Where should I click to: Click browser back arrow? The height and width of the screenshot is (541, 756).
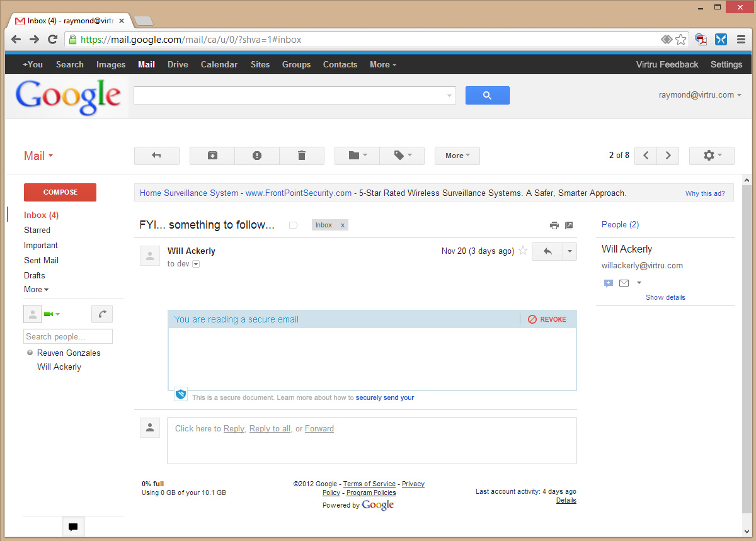pos(16,39)
